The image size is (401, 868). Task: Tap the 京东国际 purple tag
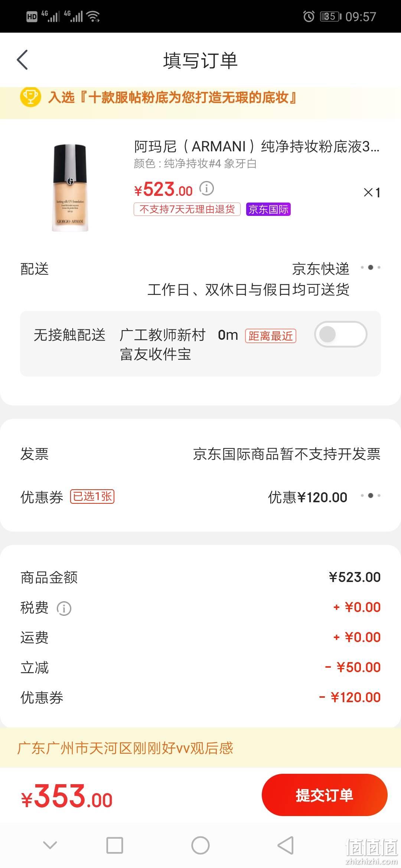268,210
